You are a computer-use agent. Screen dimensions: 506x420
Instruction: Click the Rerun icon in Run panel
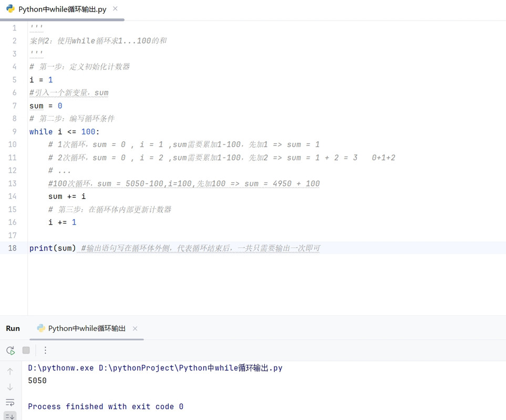click(11, 350)
